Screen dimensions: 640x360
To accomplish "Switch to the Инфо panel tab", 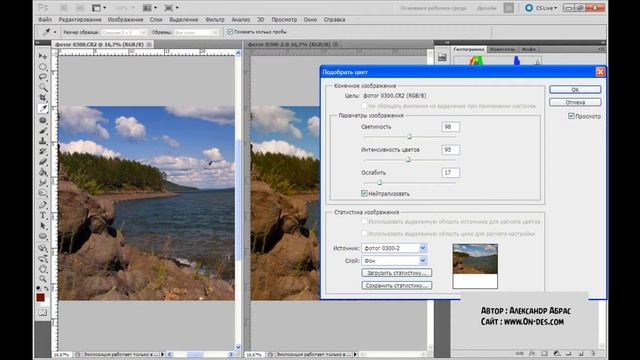I will 529,49.
